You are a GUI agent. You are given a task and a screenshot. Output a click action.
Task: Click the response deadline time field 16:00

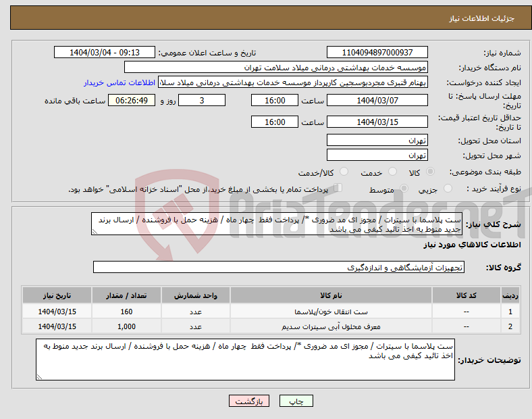(x=275, y=100)
